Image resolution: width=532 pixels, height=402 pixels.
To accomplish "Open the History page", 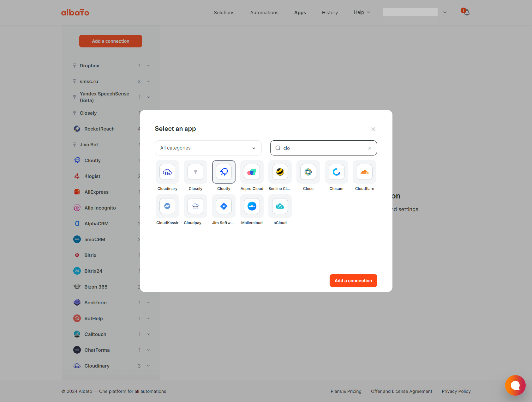I will coord(330,13).
